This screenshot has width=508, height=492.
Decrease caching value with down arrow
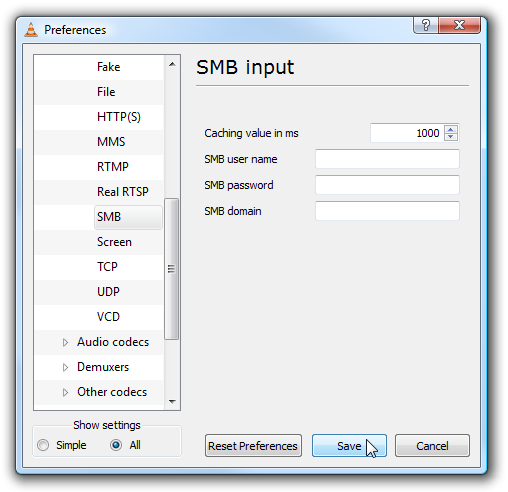pyautogui.click(x=451, y=137)
